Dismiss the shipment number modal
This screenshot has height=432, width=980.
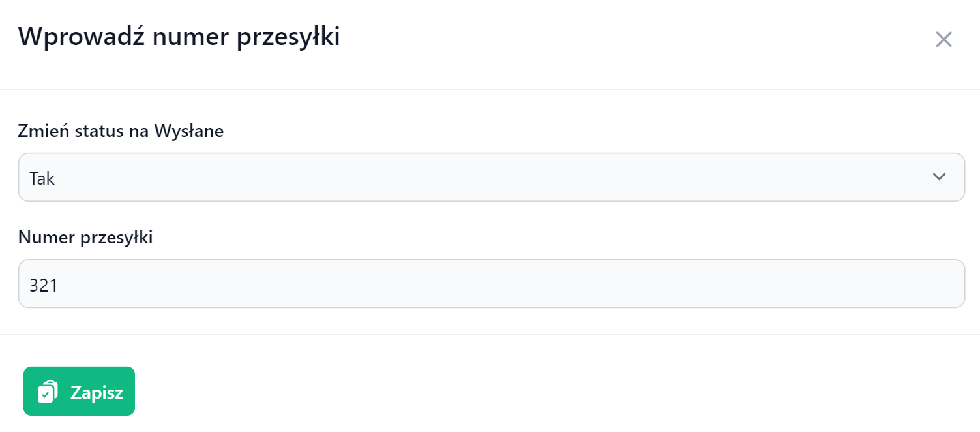pyautogui.click(x=943, y=40)
